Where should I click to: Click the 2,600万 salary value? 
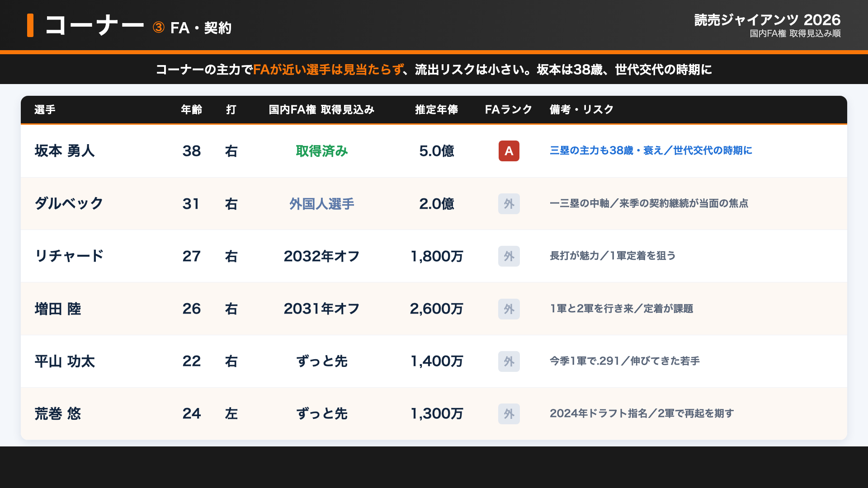pyautogui.click(x=437, y=309)
